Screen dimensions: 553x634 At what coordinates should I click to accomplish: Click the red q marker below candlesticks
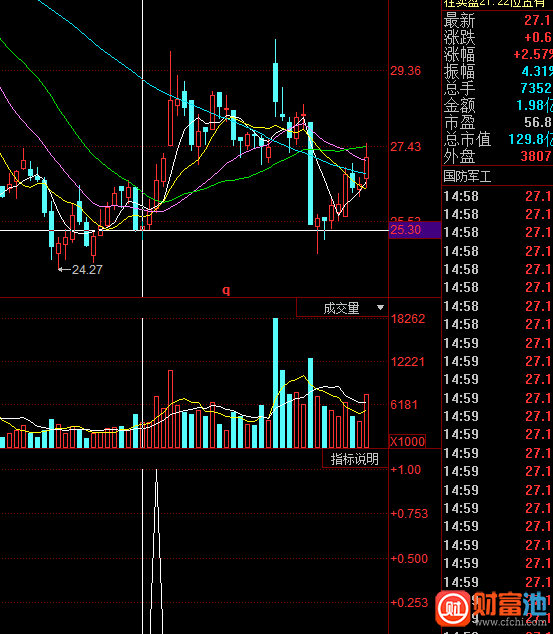(x=226, y=290)
